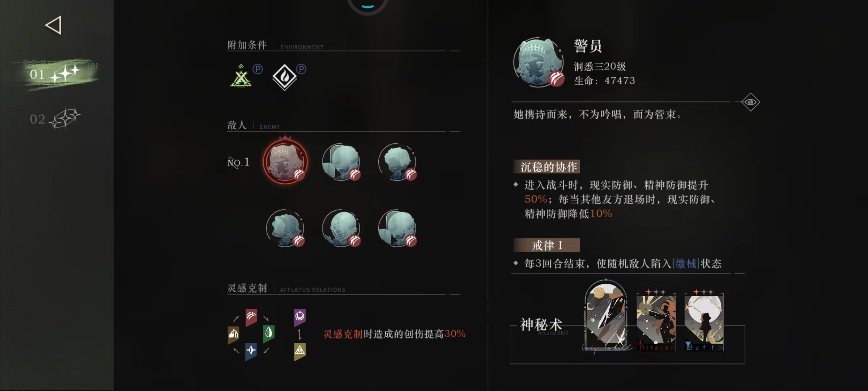868x391 pixels.
Task: Click the green Plant afflatus icon
Action: click(269, 332)
